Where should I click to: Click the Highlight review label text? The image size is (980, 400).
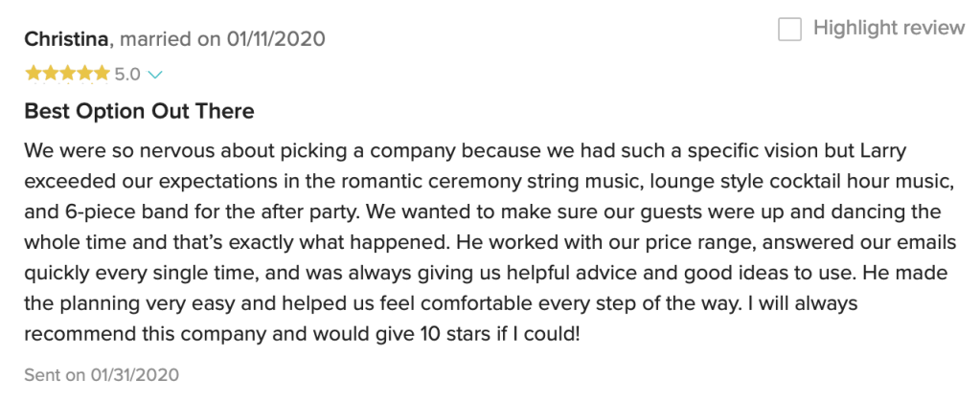click(x=888, y=28)
